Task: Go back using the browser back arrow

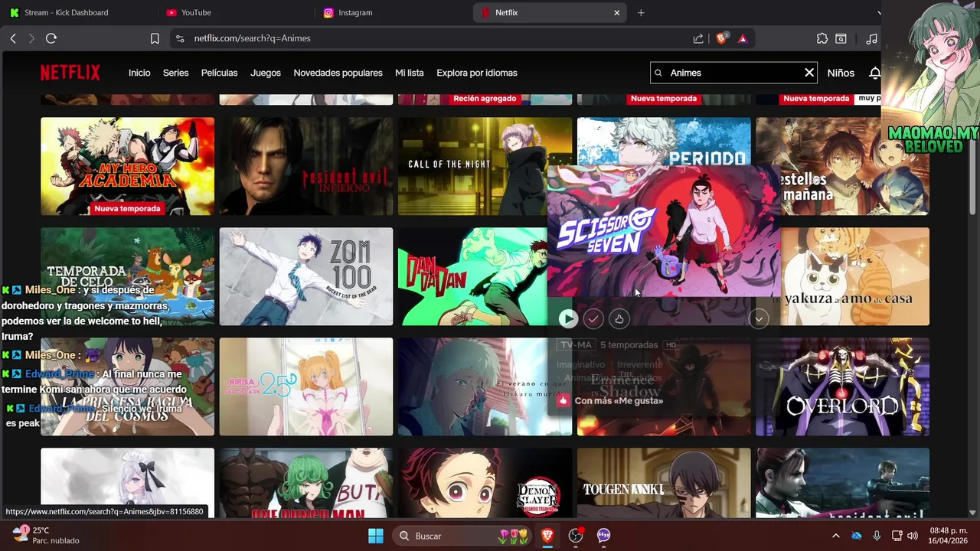Action: [13, 38]
